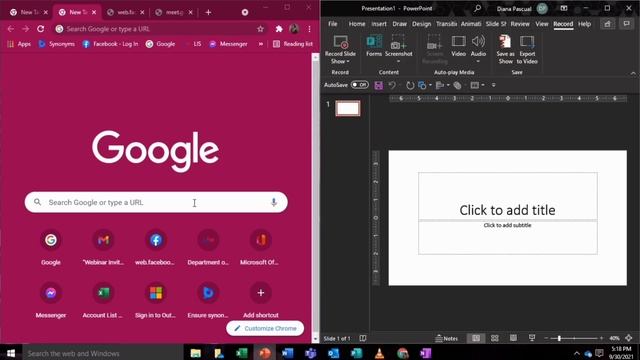Switch to the View ribbon tab
Viewport: 640px width, 360px height.
coord(542,24)
